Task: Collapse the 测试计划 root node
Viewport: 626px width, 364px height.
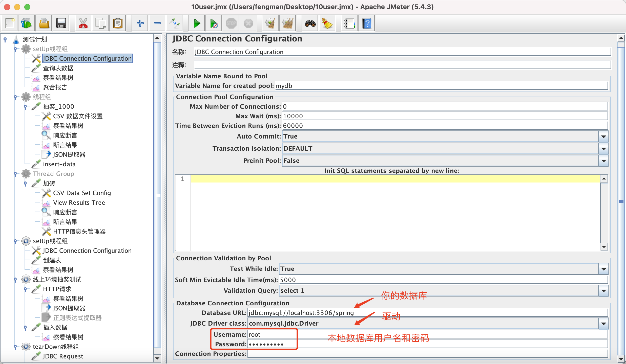Action: pos(5,39)
